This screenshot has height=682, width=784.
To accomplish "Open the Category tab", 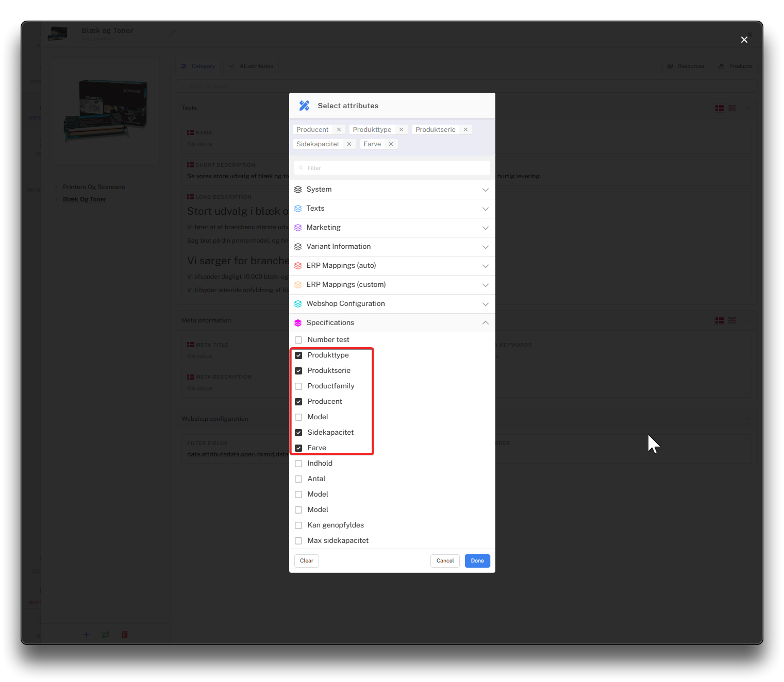I will point(198,66).
